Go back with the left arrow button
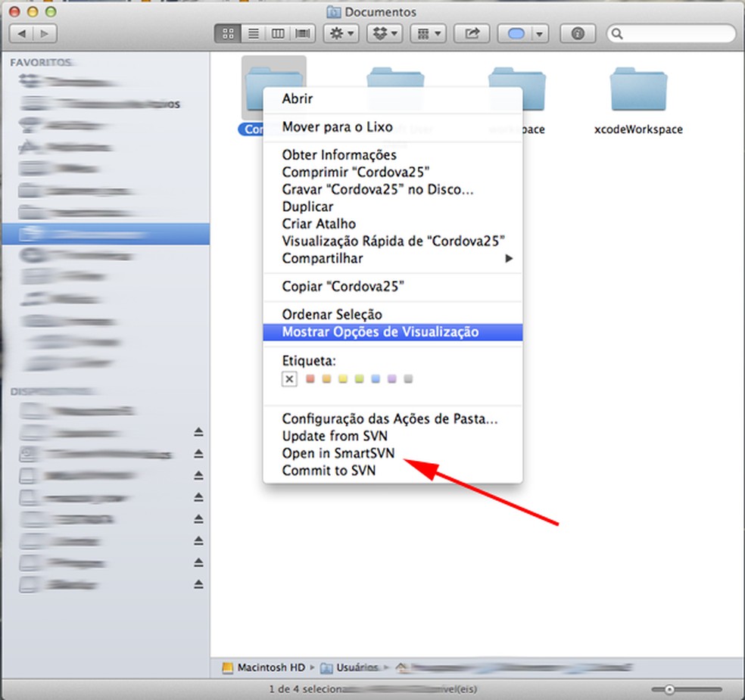The height and width of the screenshot is (700, 745). [x=21, y=34]
